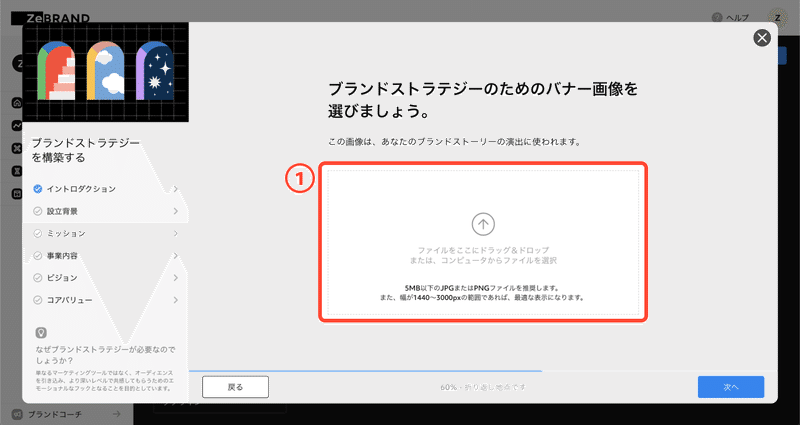Click the lightbulb tip icon
The width and height of the screenshot is (800, 425).
pyautogui.click(x=41, y=333)
